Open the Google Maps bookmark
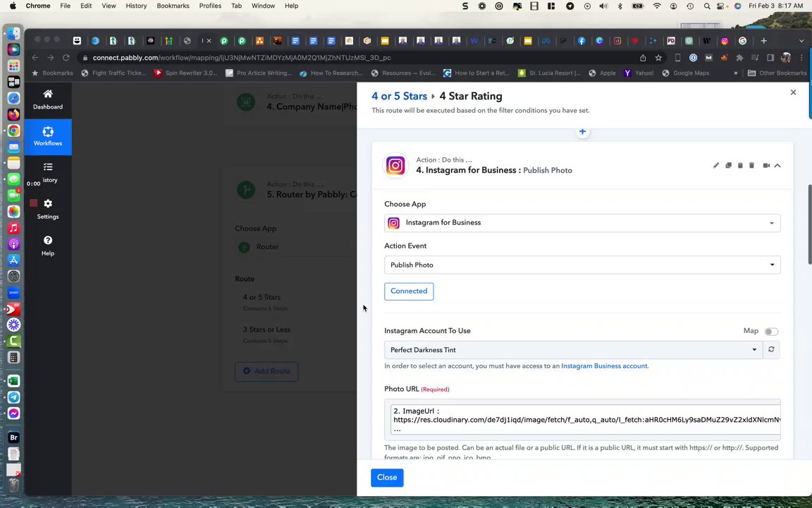The height and width of the screenshot is (508, 812). click(686, 73)
